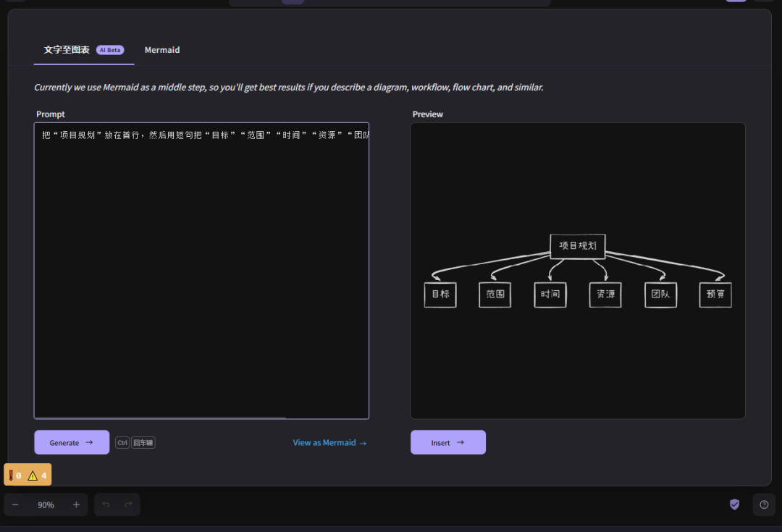The image size is (782, 532).
Task: Click the 资源 node in the preview
Action: (605, 295)
